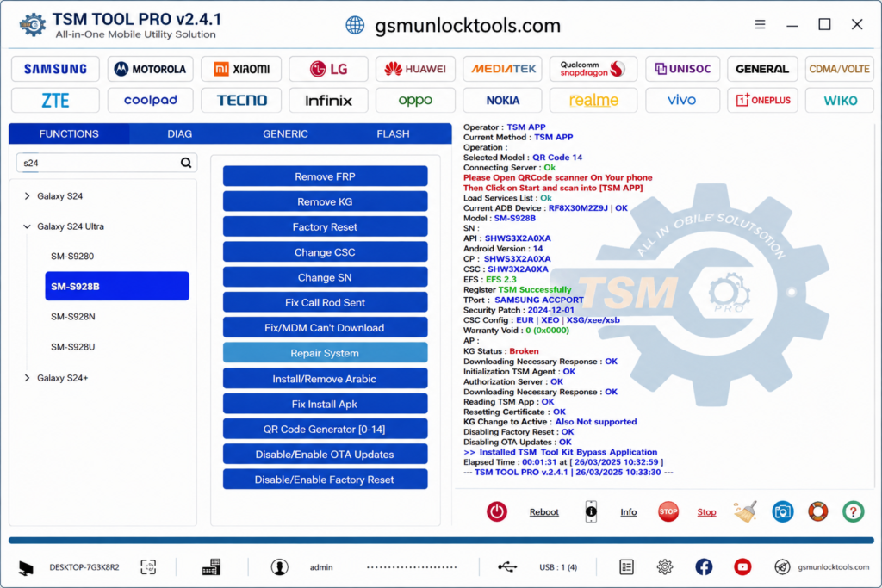Click the admin user profile icon
Screen dimensions: 882x588
pos(280,566)
